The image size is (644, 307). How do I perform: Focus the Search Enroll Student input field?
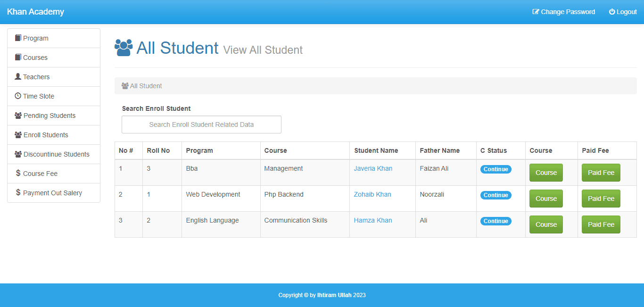click(x=201, y=124)
